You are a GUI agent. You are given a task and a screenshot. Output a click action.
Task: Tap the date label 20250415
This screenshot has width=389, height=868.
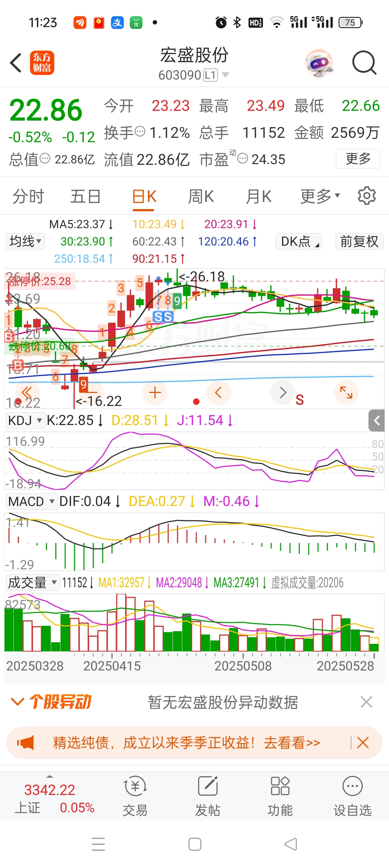point(112,666)
